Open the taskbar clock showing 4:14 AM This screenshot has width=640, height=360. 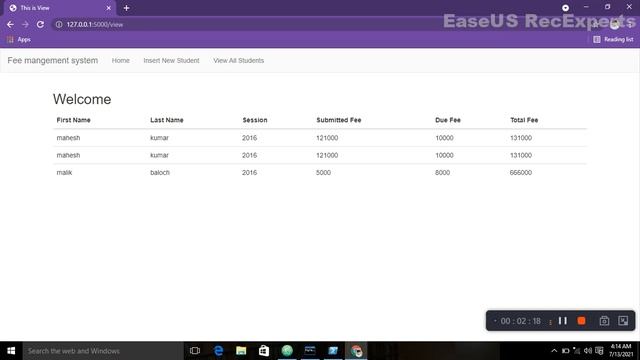(621, 351)
